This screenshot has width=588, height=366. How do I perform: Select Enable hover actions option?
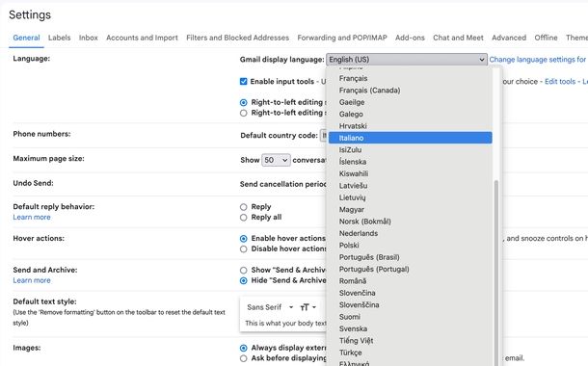pyautogui.click(x=243, y=239)
